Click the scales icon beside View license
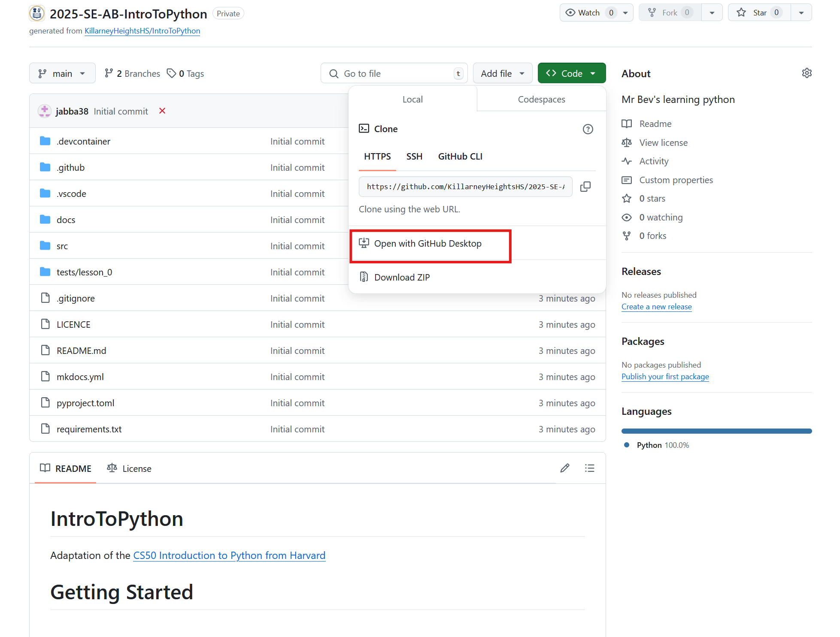 tap(627, 142)
